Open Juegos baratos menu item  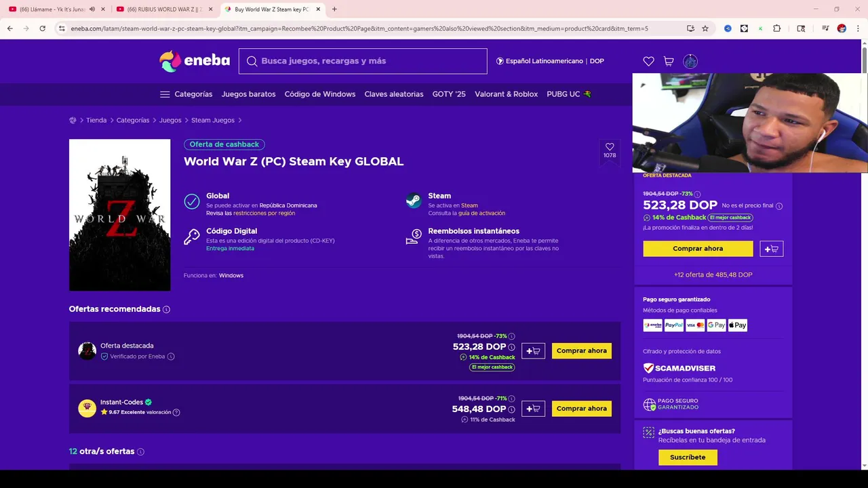tap(248, 94)
